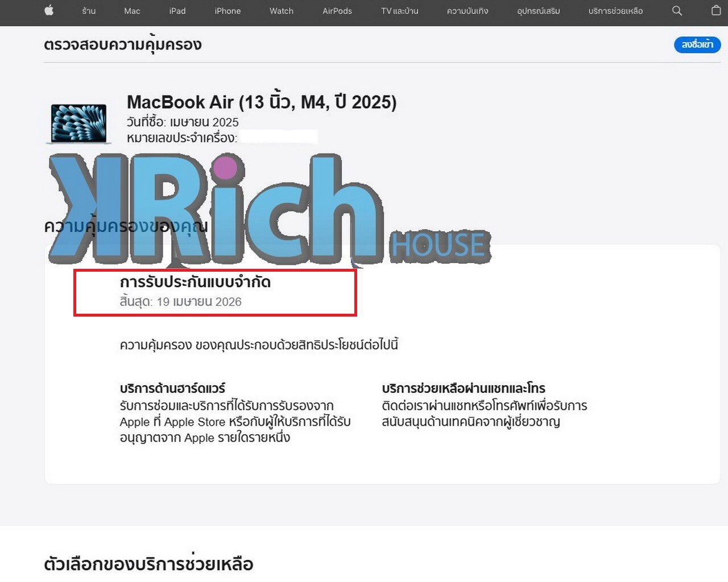Image resolution: width=728 pixels, height=582 pixels.
Task: Click the MacBook Air product thumbnail
Action: (x=78, y=123)
